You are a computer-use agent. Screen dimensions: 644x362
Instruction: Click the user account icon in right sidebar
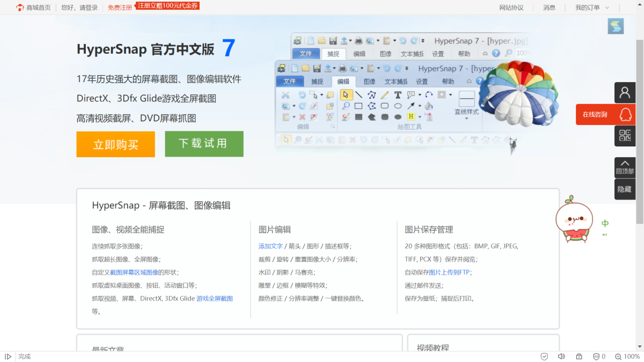coord(625,93)
